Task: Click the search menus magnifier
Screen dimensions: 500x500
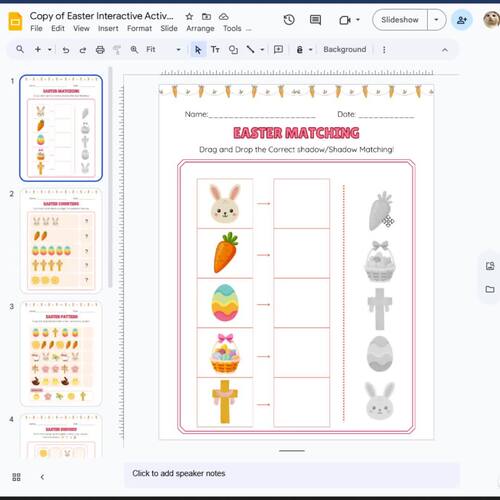Action: [20, 49]
